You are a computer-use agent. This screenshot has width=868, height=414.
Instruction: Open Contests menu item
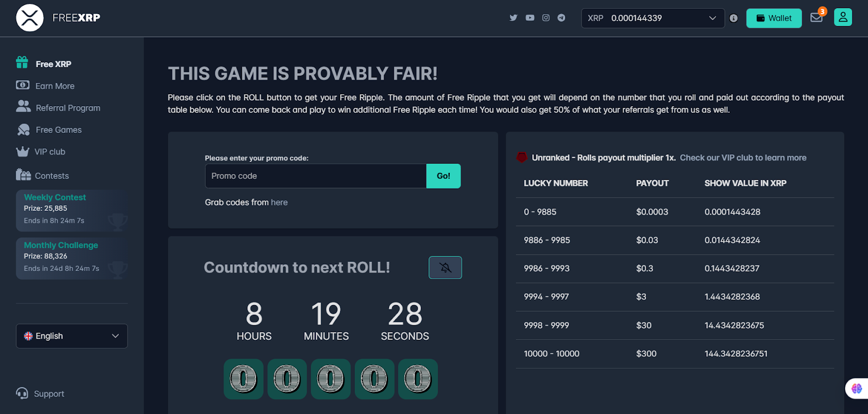click(x=52, y=176)
